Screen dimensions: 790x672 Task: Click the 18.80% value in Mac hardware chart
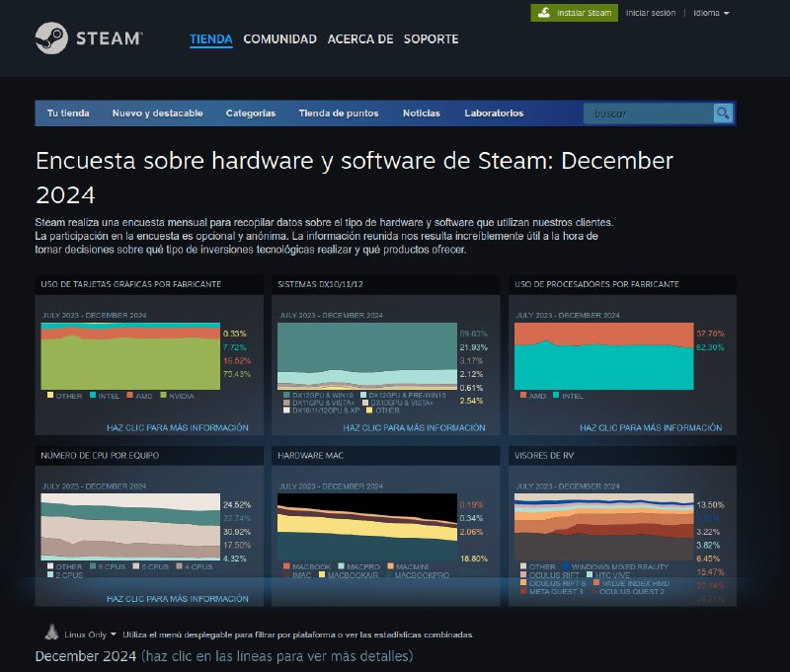tap(474, 559)
